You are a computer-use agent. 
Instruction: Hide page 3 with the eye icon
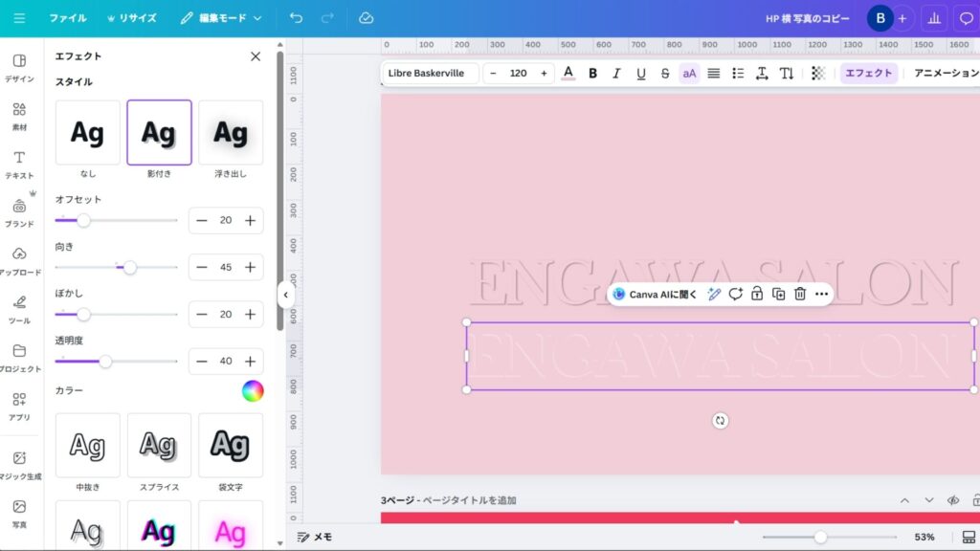click(x=952, y=500)
